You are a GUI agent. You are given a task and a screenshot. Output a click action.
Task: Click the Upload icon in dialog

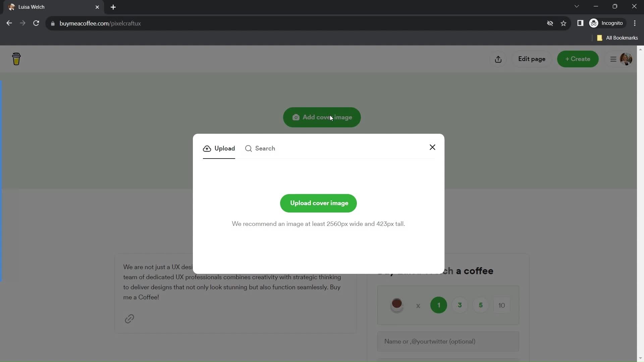click(x=207, y=148)
